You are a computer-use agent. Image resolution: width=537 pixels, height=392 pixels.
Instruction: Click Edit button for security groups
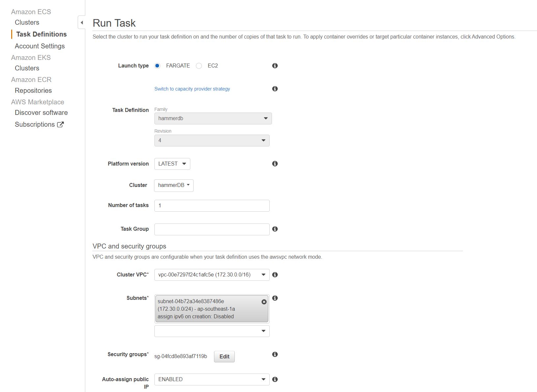[224, 356]
